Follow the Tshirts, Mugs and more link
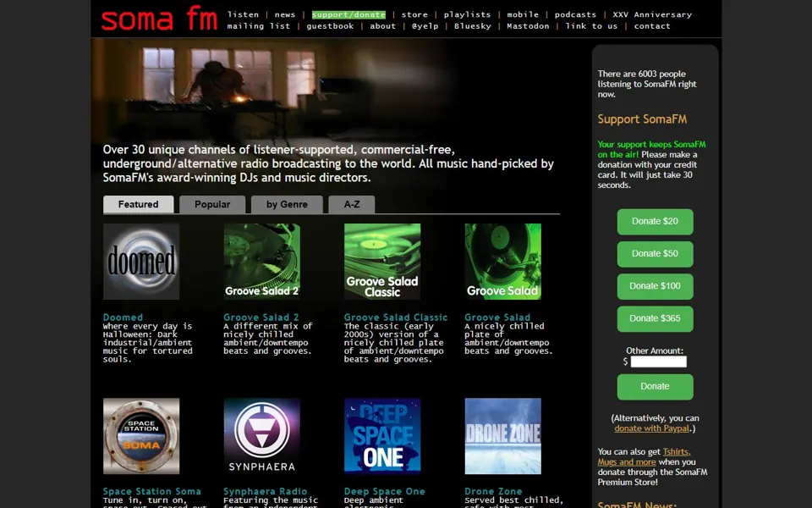Image resolution: width=812 pixels, height=508 pixels. [x=645, y=456]
